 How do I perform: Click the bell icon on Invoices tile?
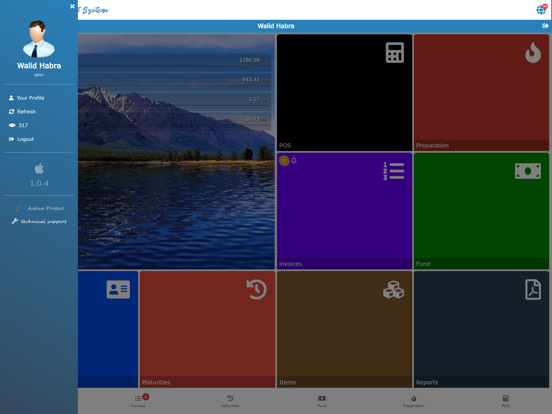click(294, 161)
